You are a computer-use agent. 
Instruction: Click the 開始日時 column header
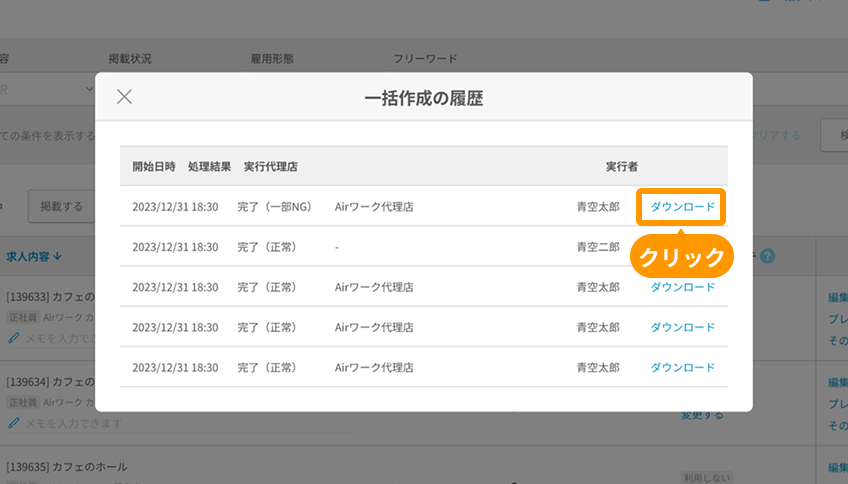pyautogui.click(x=154, y=167)
